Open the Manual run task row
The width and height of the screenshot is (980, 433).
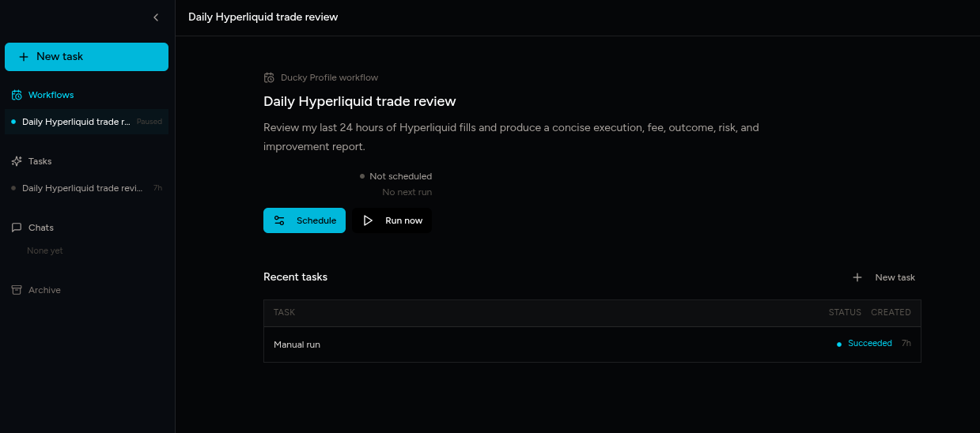(x=592, y=345)
